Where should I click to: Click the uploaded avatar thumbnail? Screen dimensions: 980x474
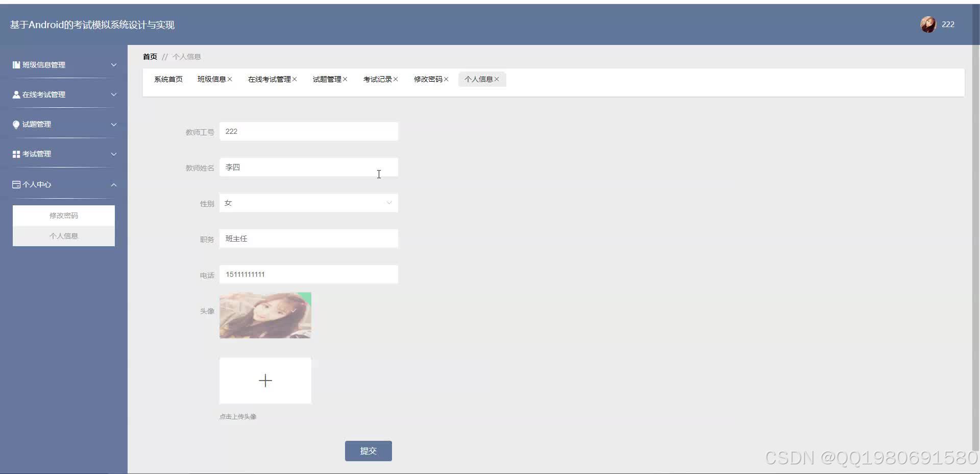coord(265,315)
